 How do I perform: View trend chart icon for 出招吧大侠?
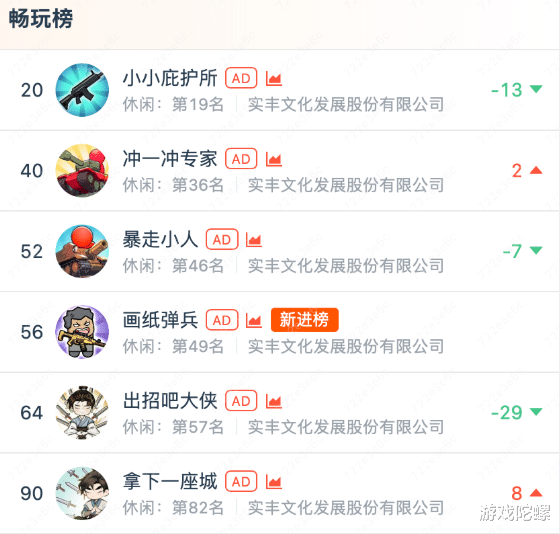274,401
